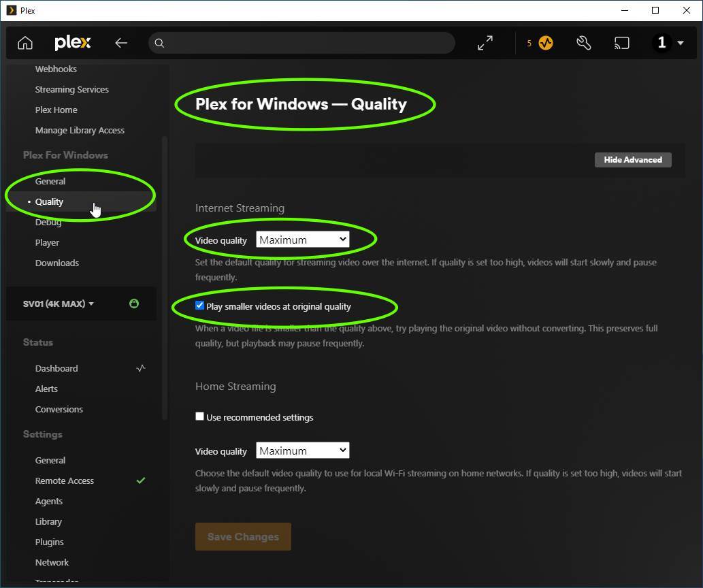Select General under Plex For Windows

click(50, 181)
